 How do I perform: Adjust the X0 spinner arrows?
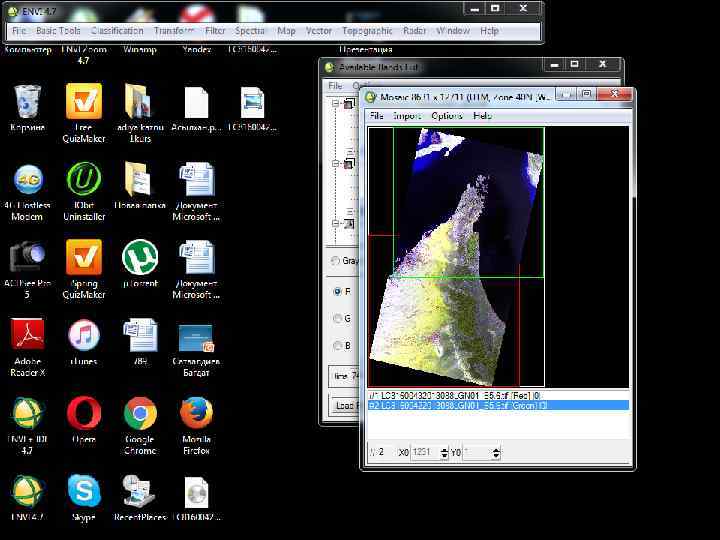(x=444, y=453)
